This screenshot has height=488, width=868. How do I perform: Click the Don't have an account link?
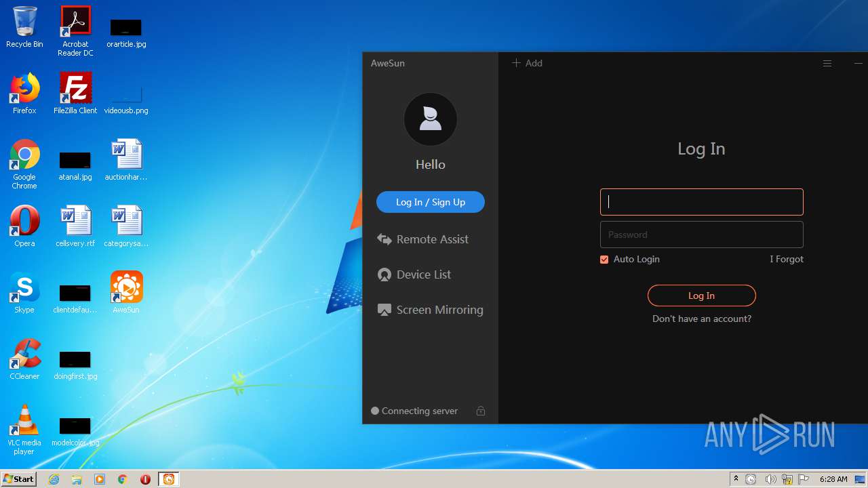701,319
